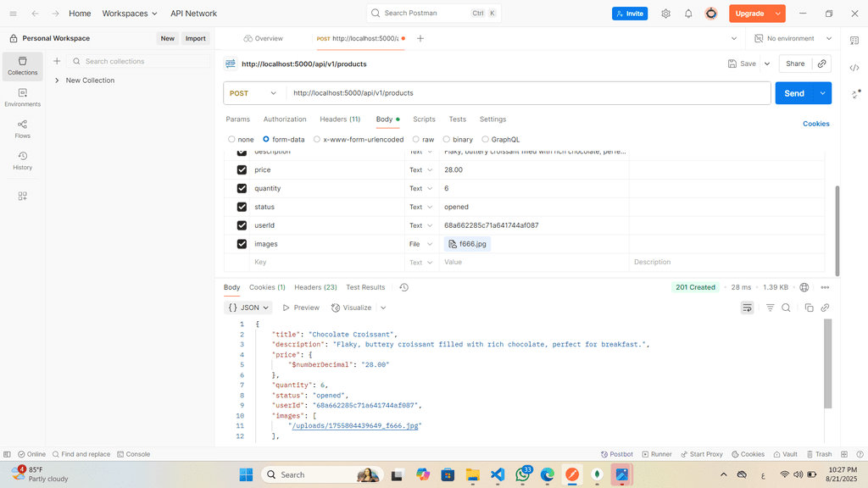The height and width of the screenshot is (488, 868).
Task: Click the request URL input field
Action: pos(526,93)
